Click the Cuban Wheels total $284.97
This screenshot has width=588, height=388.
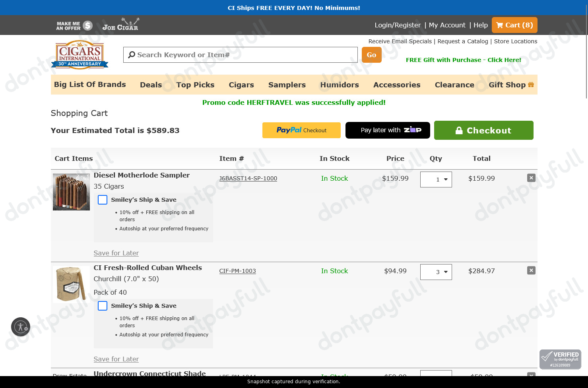481,271
